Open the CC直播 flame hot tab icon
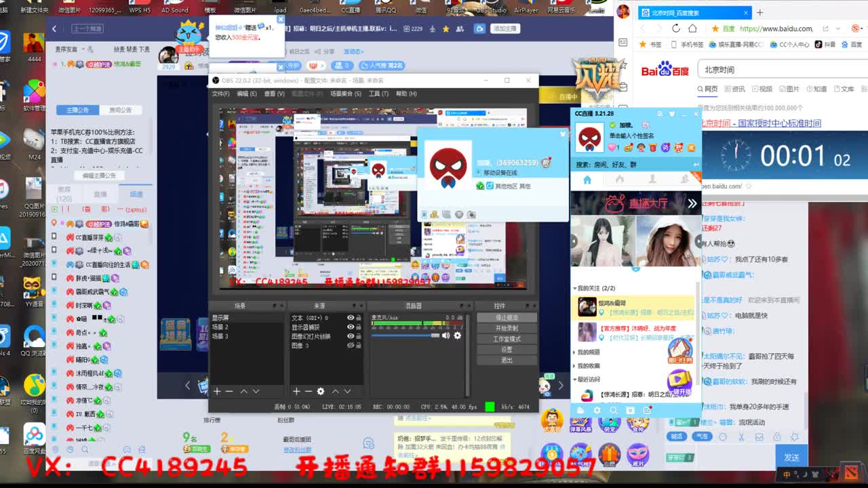Screen dimensions: 868x488 620,180
